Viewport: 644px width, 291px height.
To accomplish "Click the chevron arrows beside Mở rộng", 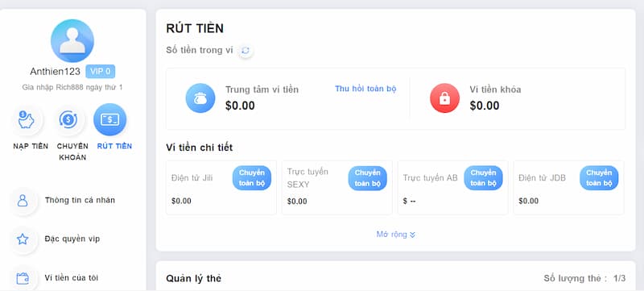I will [x=412, y=235].
